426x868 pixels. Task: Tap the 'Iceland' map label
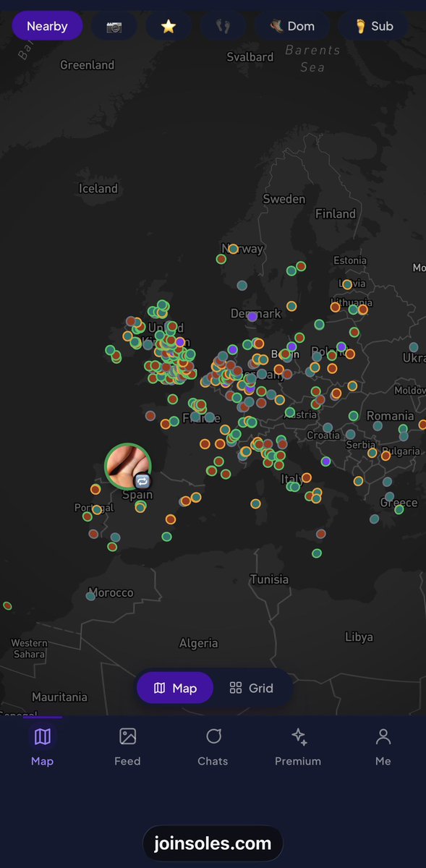98,189
